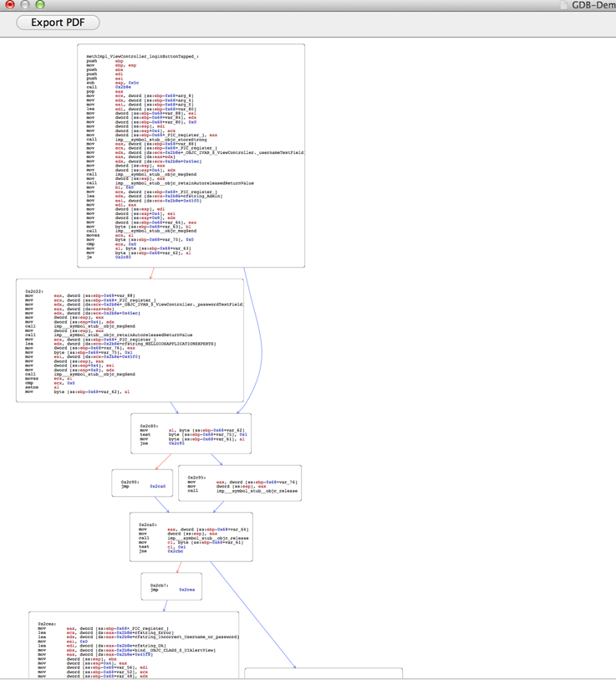Click the 0x2cea block header label
This screenshot has width=616, height=680.
click(x=47, y=624)
